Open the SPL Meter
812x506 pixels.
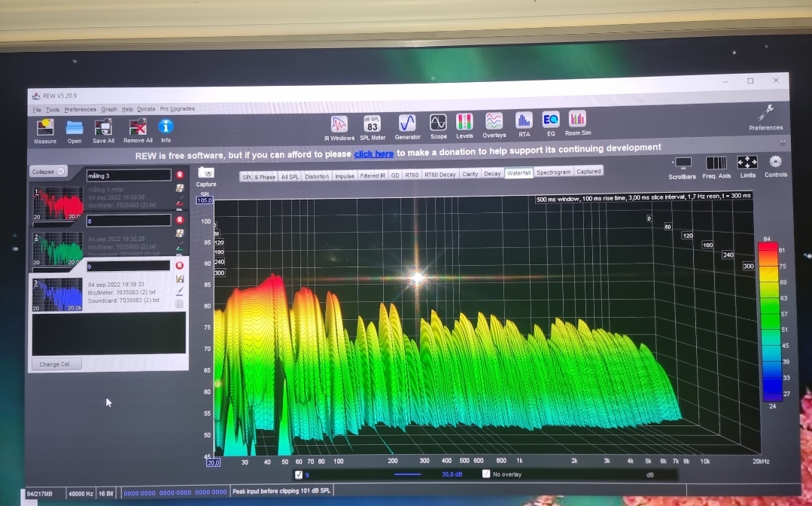click(372, 123)
